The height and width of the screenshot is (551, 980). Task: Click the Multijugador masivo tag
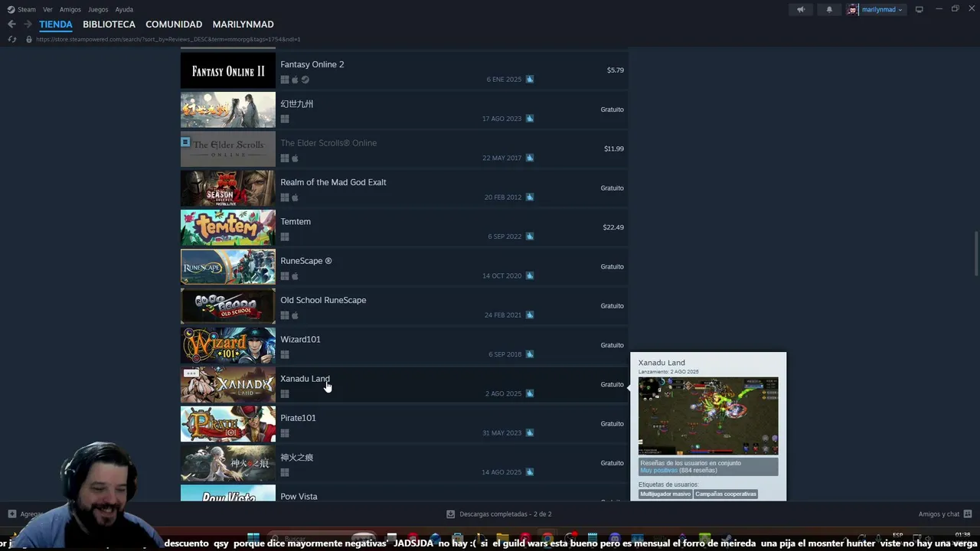click(x=665, y=494)
